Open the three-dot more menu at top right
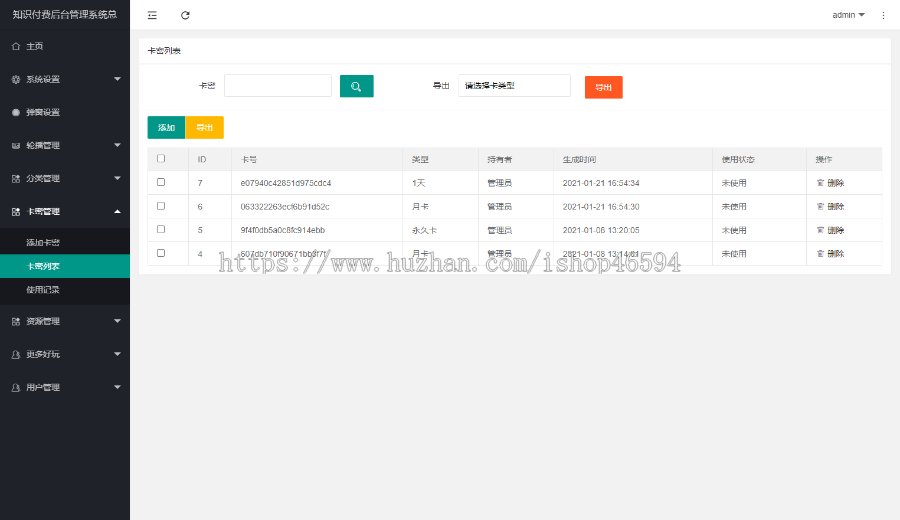Screen dimensions: 900x520 click(883, 15)
